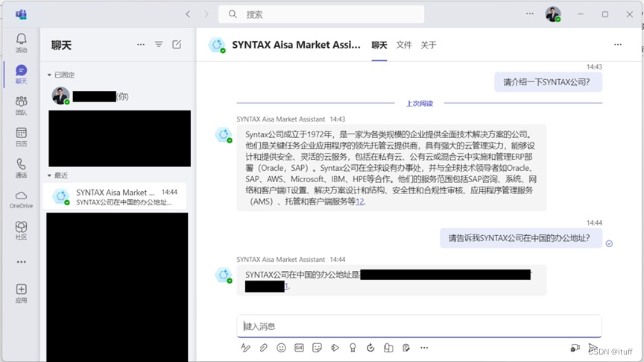644x362 pixels.
Task: Click the Teams logo in title bar
Action: pos(22,14)
